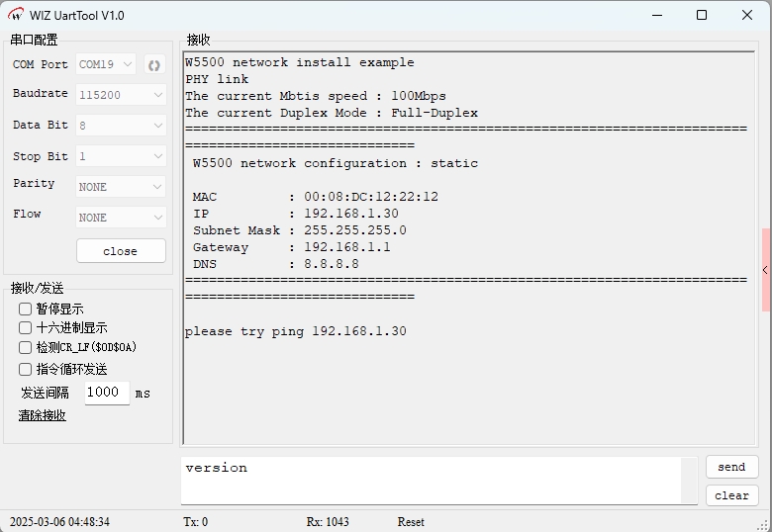The height and width of the screenshot is (532, 772).
Task: Enable 指令循环发送 checkbox
Action: coord(26,369)
